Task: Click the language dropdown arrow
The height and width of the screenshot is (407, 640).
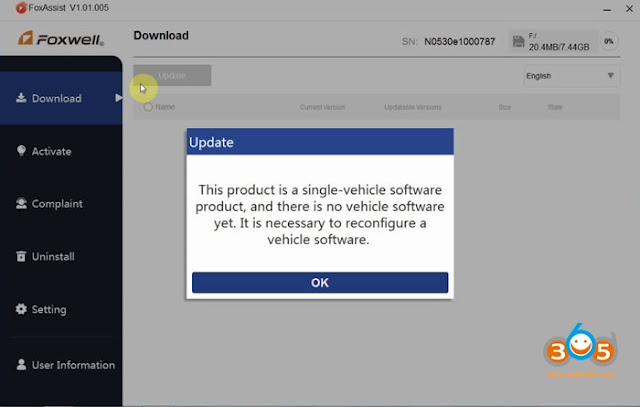Action: (611, 76)
